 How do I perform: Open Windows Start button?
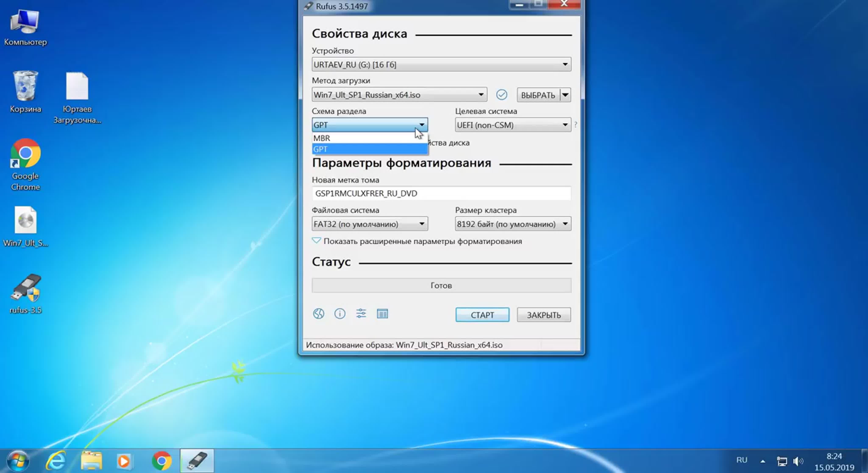point(18,461)
